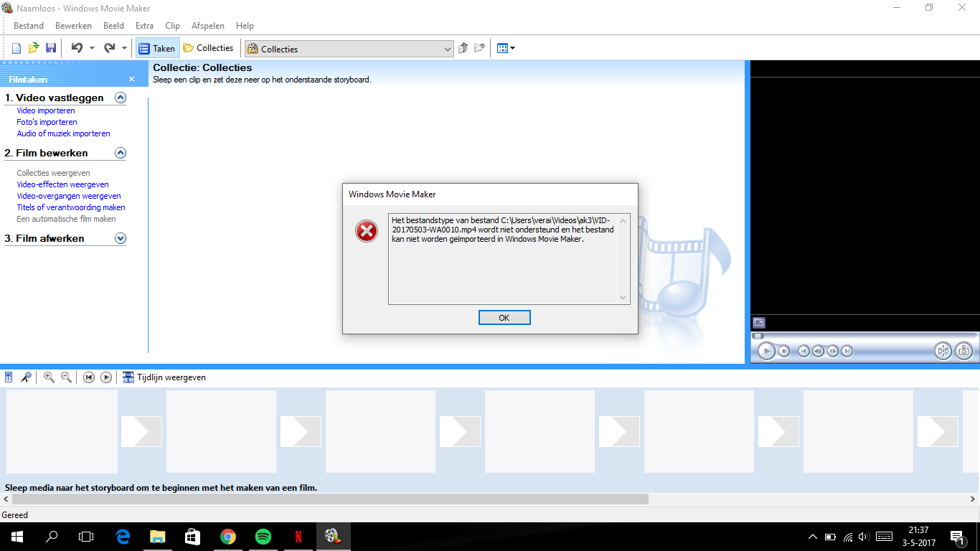The width and height of the screenshot is (980, 551).
Task: Click the Video importeren link
Action: point(46,110)
